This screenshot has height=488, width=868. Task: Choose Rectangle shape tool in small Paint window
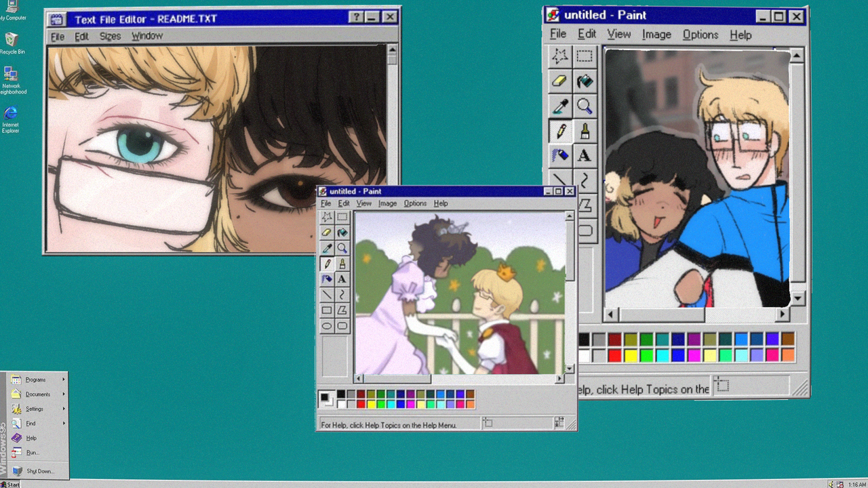tap(327, 310)
